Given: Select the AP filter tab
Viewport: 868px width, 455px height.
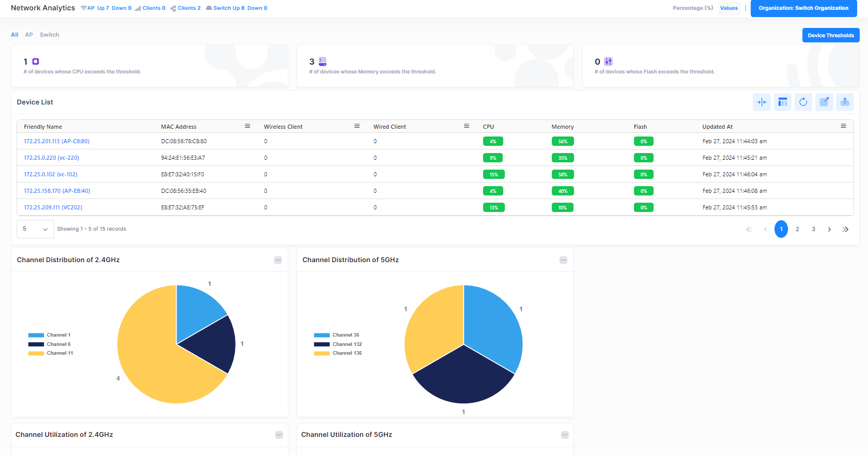Looking at the screenshot, I should (x=29, y=35).
